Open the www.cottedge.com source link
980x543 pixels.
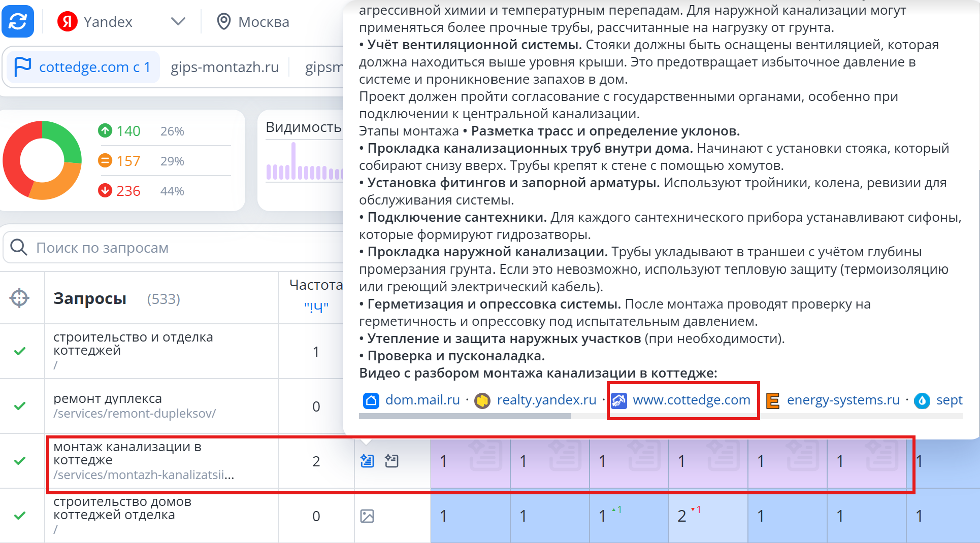click(x=692, y=400)
